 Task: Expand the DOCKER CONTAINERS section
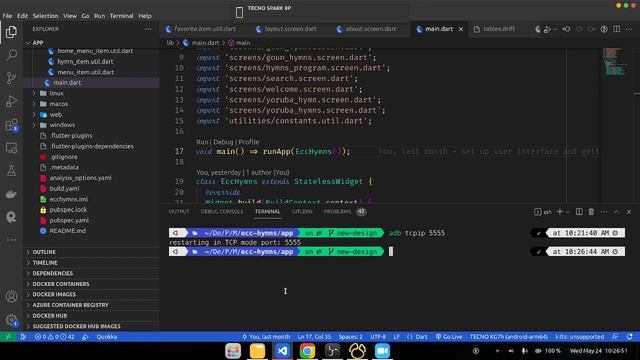click(x=92, y=284)
